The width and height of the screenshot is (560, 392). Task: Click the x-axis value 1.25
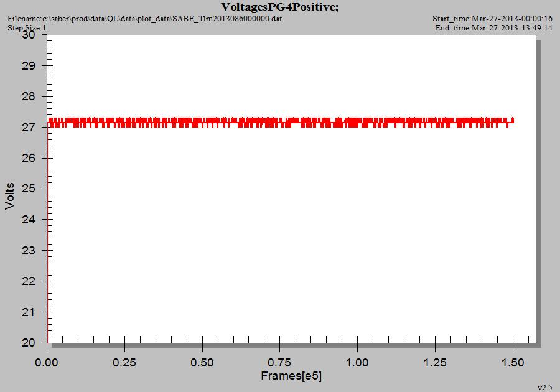point(435,363)
